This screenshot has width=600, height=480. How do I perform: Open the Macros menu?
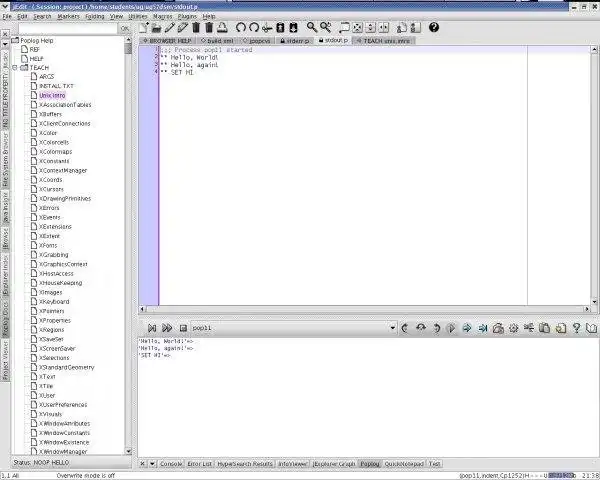(x=163, y=16)
